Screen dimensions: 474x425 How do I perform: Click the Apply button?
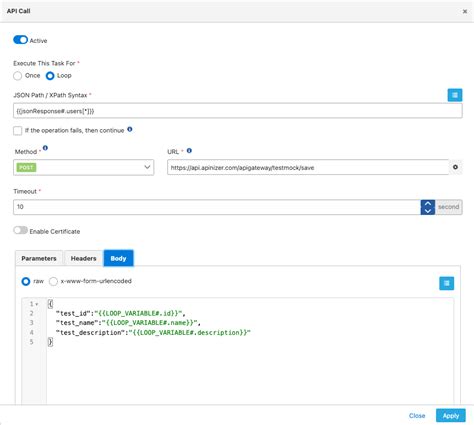point(451,416)
